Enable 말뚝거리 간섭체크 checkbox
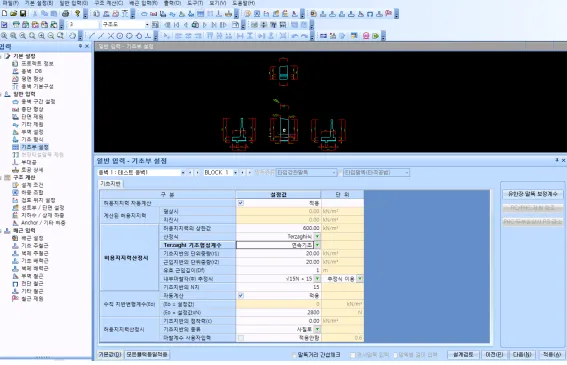The width and height of the screenshot is (567, 365). [x=294, y=355]
